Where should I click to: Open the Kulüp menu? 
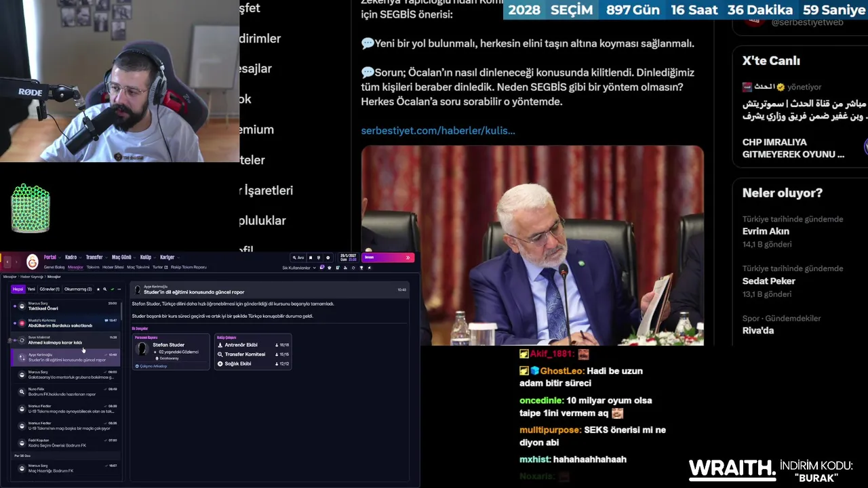[147, 258]
